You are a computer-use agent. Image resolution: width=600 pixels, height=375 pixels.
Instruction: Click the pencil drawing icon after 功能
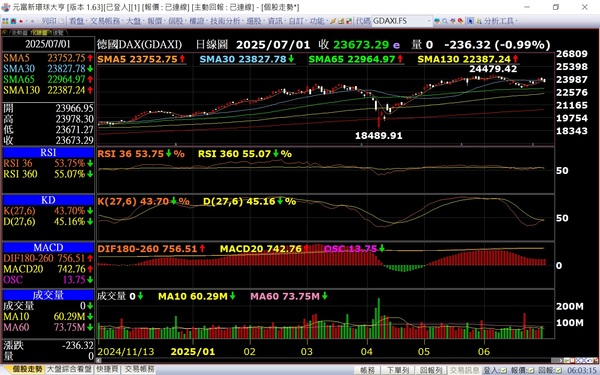[x=333, y=21]
